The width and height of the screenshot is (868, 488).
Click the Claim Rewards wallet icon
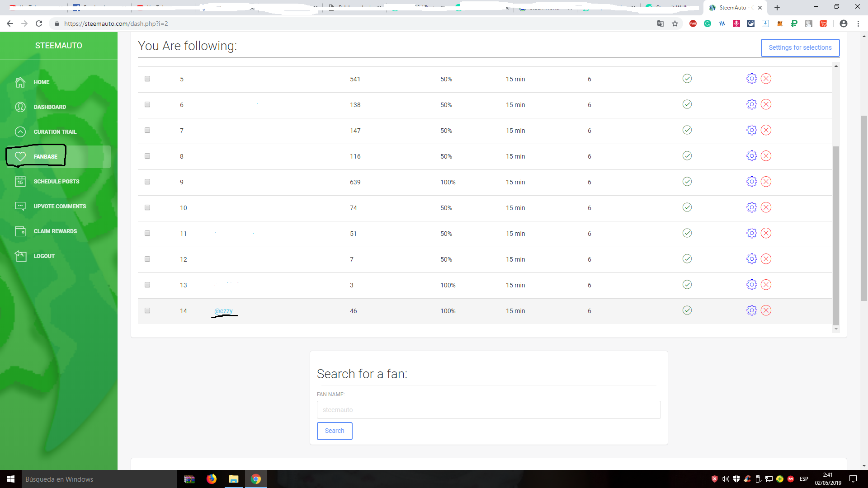[x=20, y=231]
